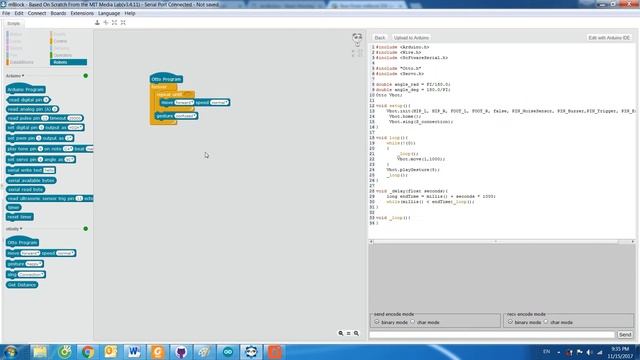Click the delete scissors tool icon
640x360 pixels.
[x=106, y=22]
